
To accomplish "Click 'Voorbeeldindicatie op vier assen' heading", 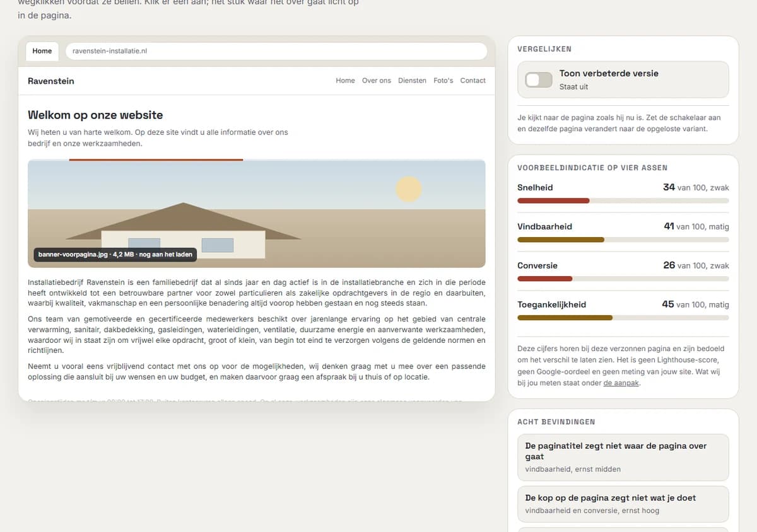I will click(x=592, y=168).
